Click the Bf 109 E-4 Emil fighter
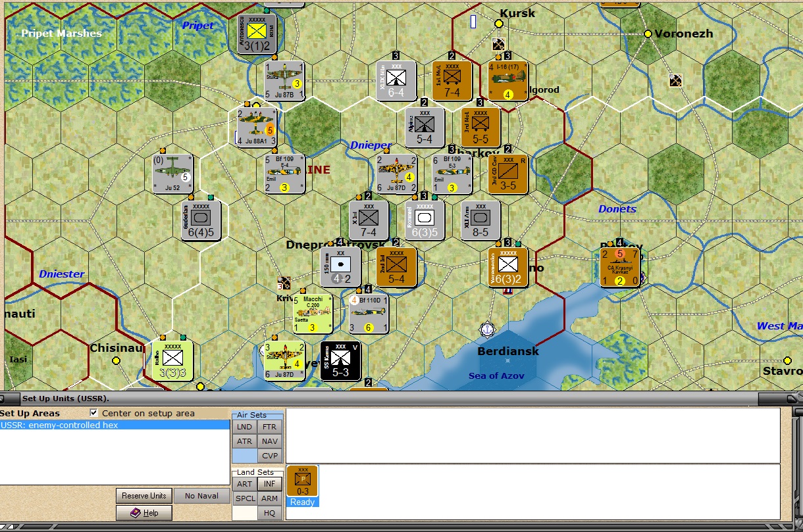The width and height of the screenshot is (803, 532). [x=284, y=174]
